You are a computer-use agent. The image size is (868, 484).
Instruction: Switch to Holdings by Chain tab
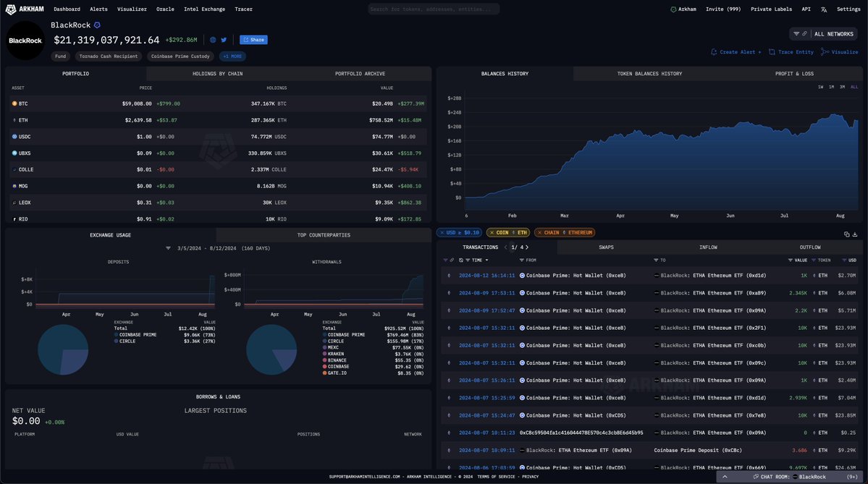pos(218,74)
